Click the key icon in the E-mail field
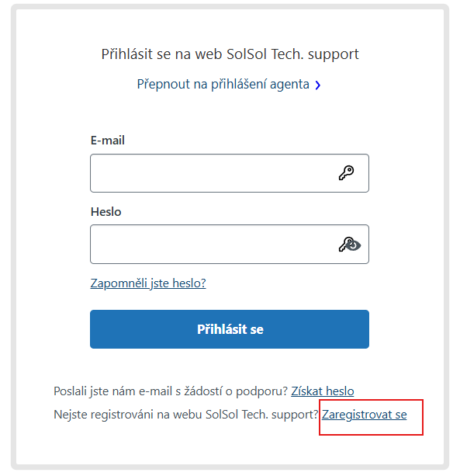 click(x=346, y=172)
